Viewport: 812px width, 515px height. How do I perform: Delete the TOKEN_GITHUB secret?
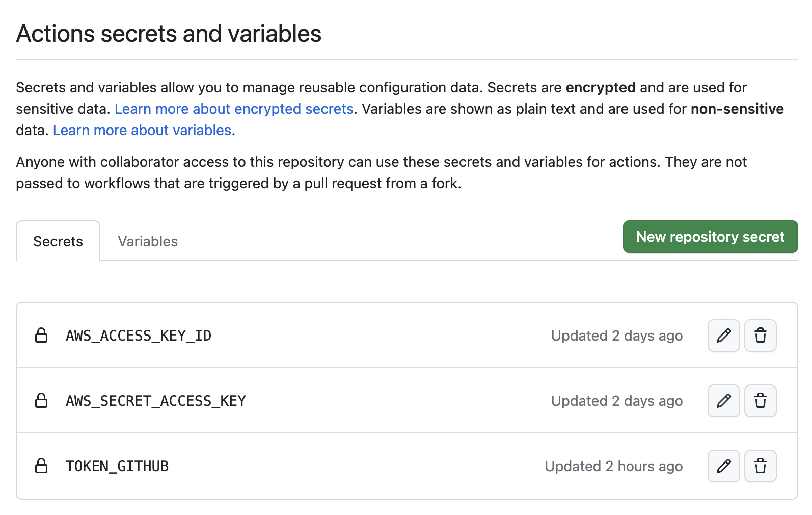[x=760, y=466]
